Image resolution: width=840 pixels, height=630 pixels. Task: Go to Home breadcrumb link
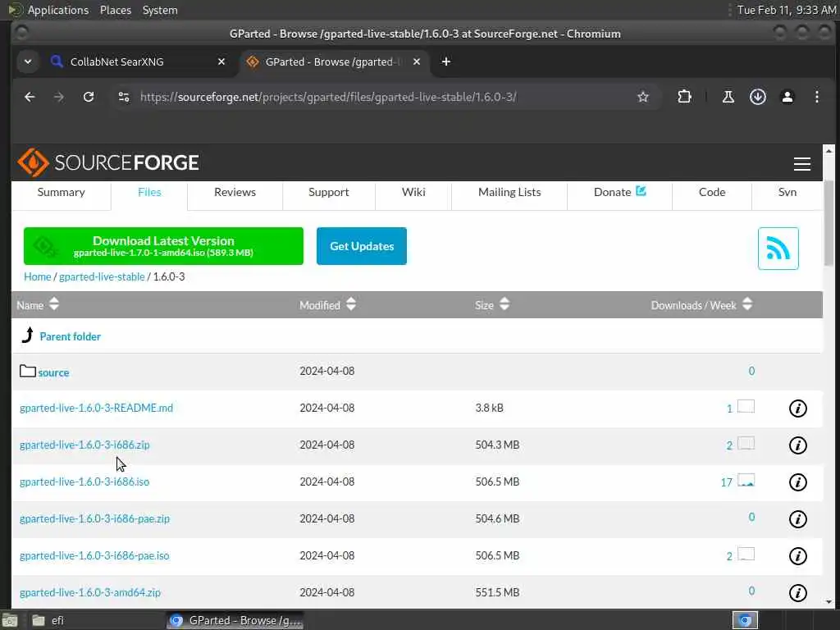[x=38, y=277]
